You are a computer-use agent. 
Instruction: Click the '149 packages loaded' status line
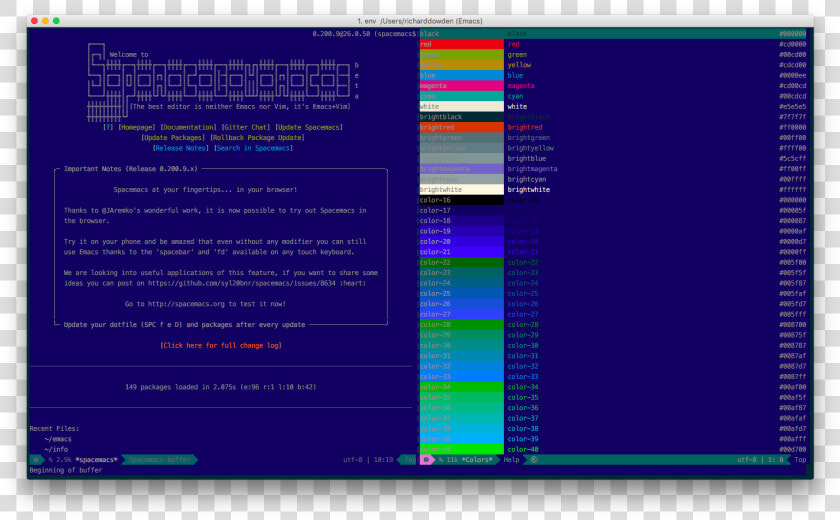pyautogui.click(x=221, y=387)
